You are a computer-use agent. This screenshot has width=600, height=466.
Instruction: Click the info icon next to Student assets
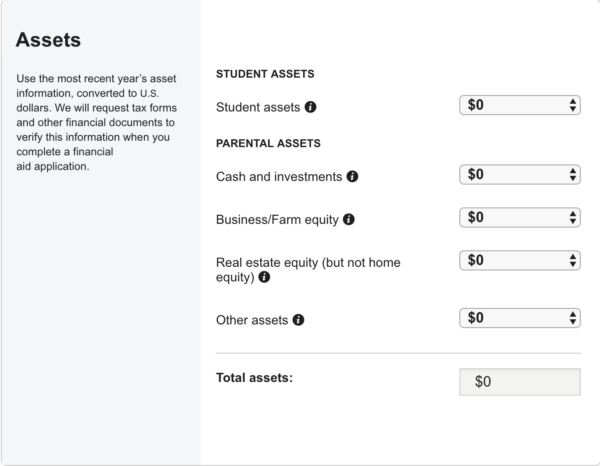point(310,107)
